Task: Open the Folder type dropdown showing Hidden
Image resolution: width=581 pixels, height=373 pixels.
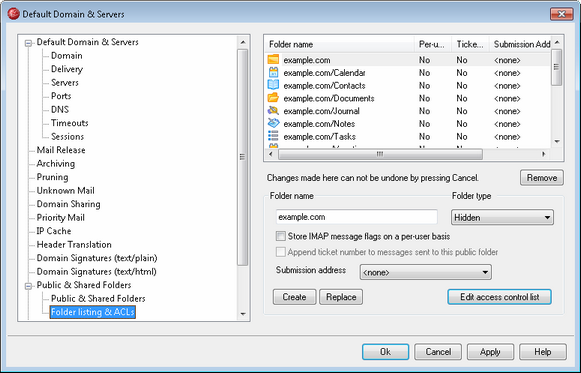Action: [x=502, y=217]
